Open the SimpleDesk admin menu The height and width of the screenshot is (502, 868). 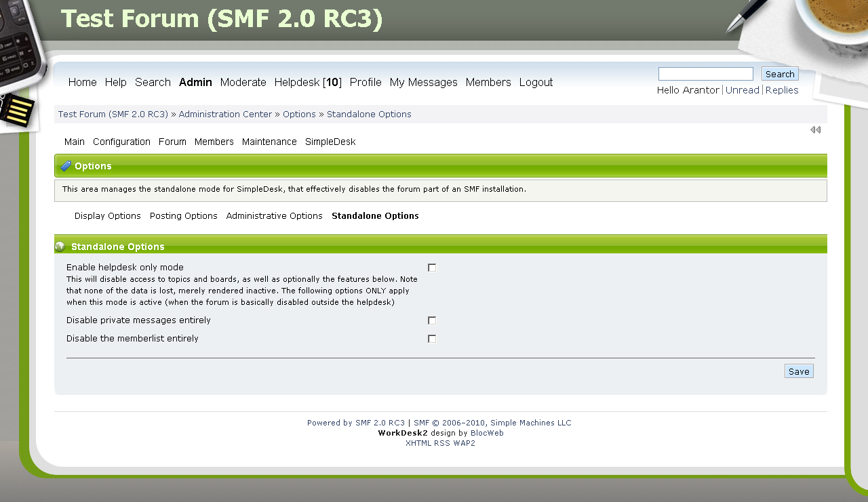click(330, 142)
